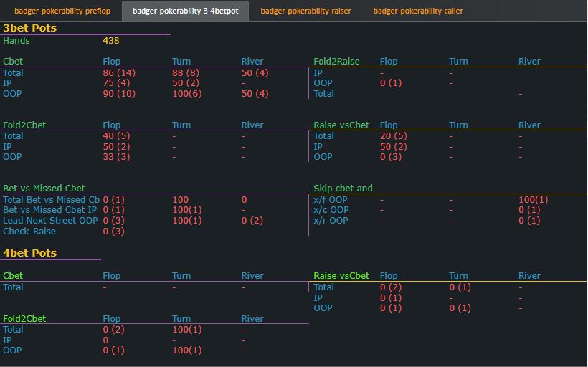
Task: Click the Bet vs Missed Cbet section header
Action: coord(44,189)
